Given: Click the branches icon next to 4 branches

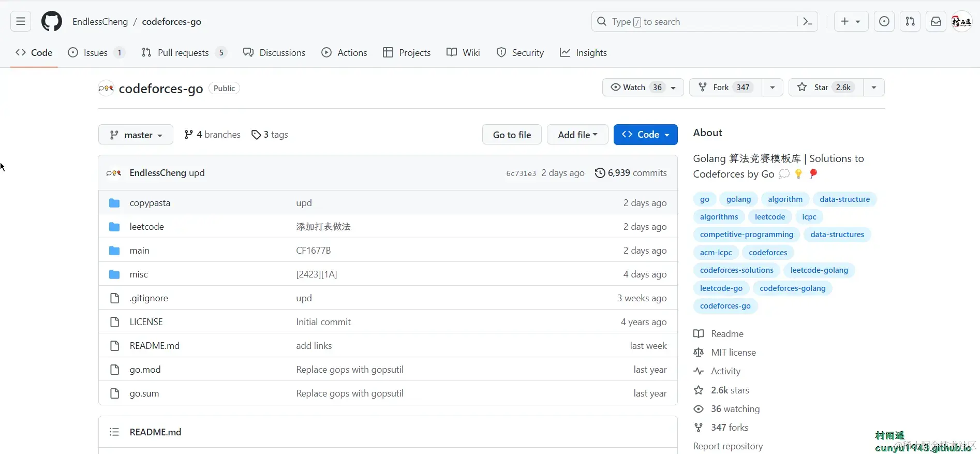Looking at the screenshot, I should point(189,135).
